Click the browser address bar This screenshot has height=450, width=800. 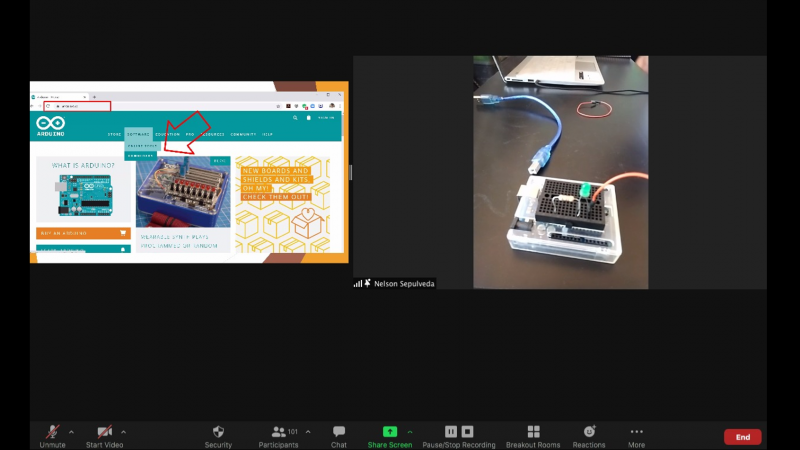78,105
